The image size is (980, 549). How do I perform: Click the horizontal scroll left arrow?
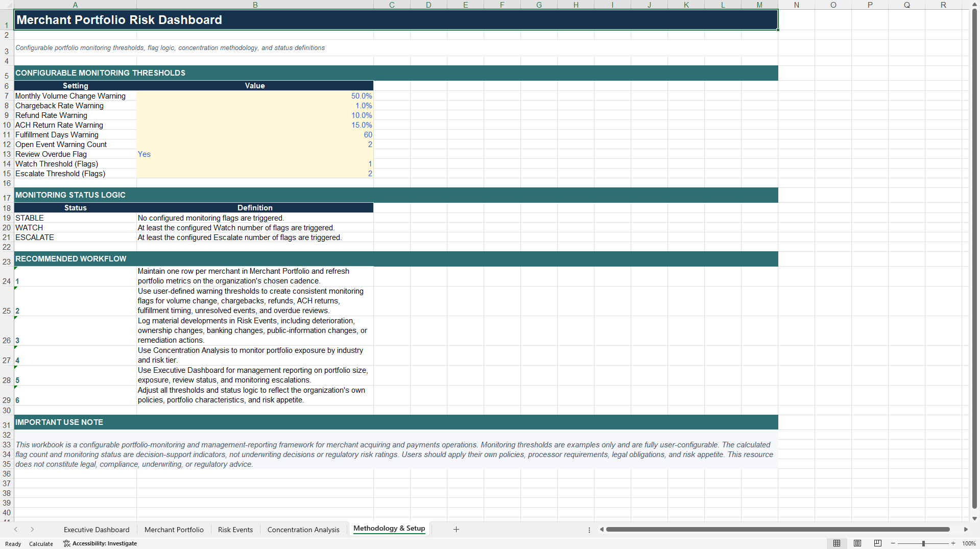pyautogui.click(x=602, y=530)
